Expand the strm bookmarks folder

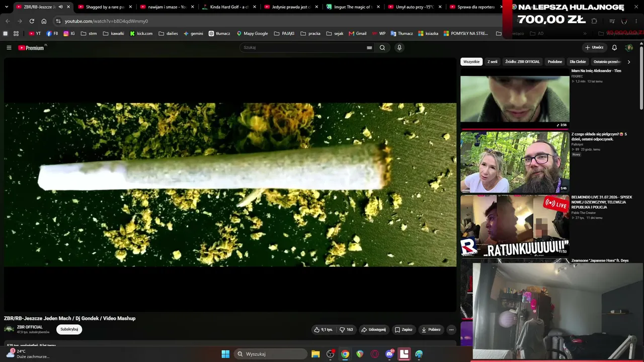tap(89, 34)
